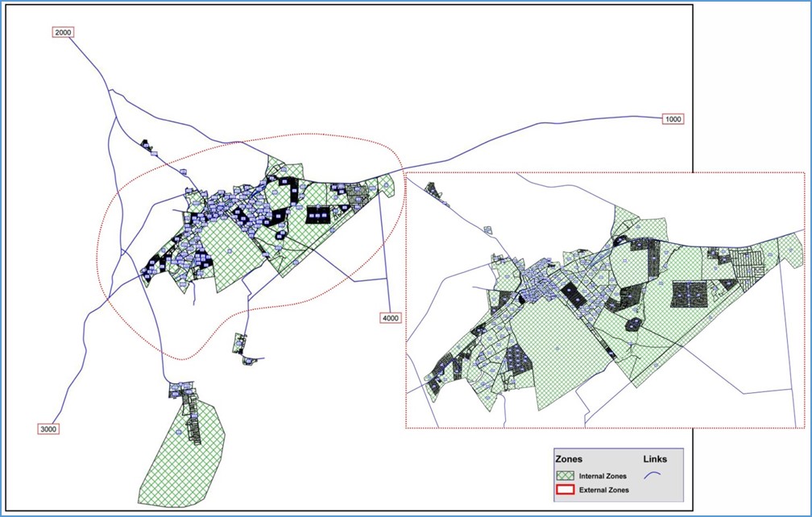Image resolution: width=812 pixels, height=517 pixels.
Task: Click the 3000 external zone box
Action: (x=48, y=429)
